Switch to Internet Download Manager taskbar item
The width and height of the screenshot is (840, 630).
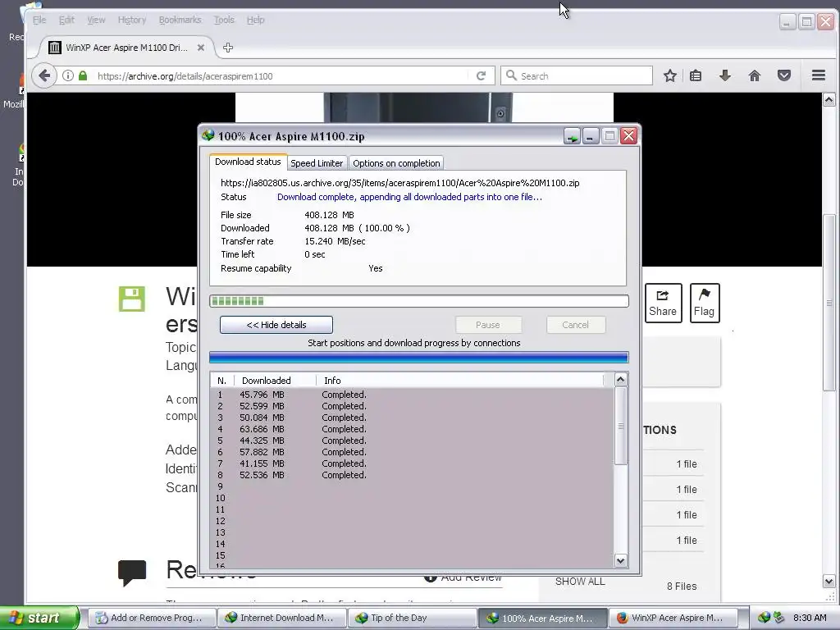click(x=282, y=618)
